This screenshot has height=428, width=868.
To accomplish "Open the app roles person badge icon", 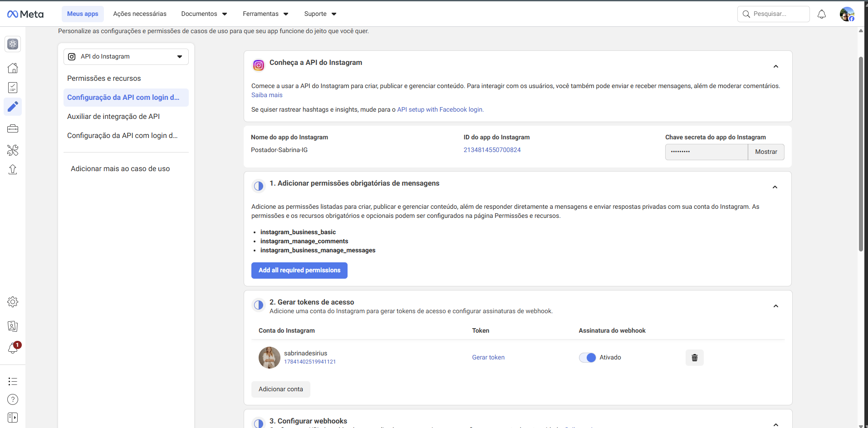I will tap(13, 326).
